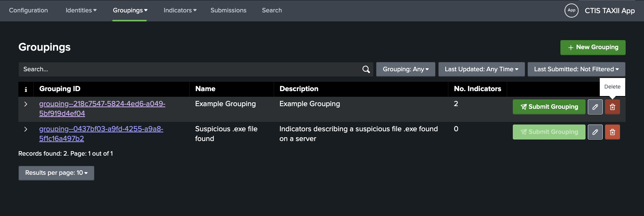Viewport: 644px width, 216px height.
Task: Open the Configuration tab
Action: [28, 10]
